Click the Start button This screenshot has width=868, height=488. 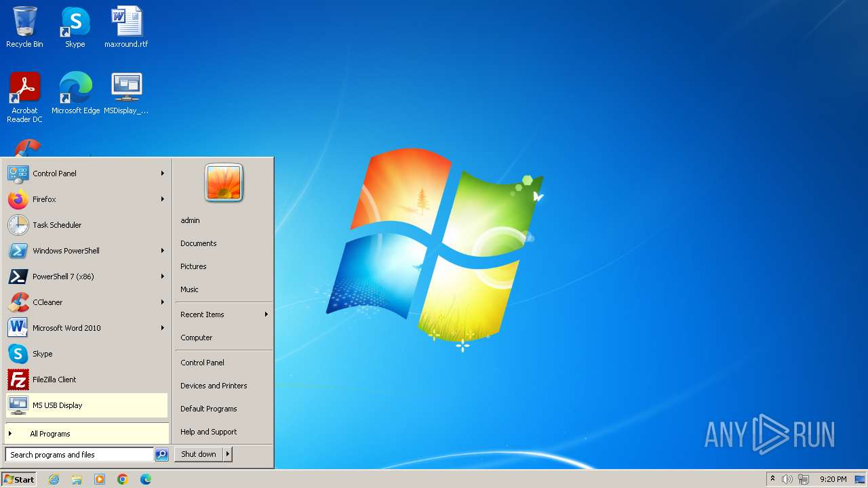pos(19,479)
